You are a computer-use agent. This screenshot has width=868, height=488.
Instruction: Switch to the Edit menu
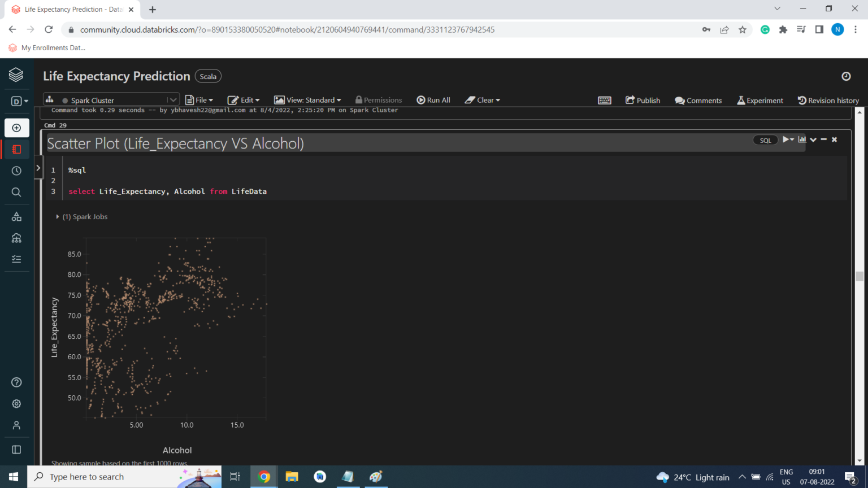pyautogui.click(x=243, y=100)
